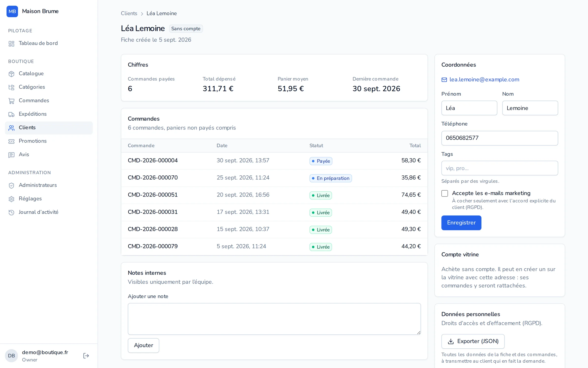Focus the Nom input field
Image resolution: width=588 pixels, height=368 pixels.
[x=530, y=108]
